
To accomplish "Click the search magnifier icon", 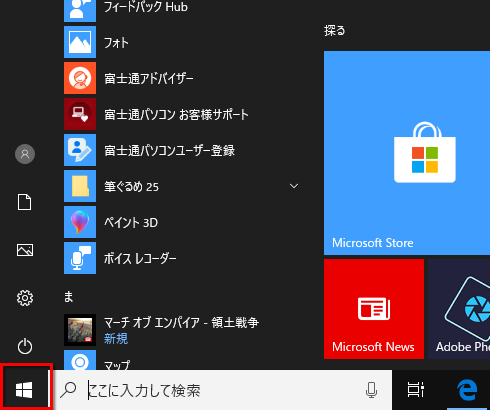I will (68, 390).
